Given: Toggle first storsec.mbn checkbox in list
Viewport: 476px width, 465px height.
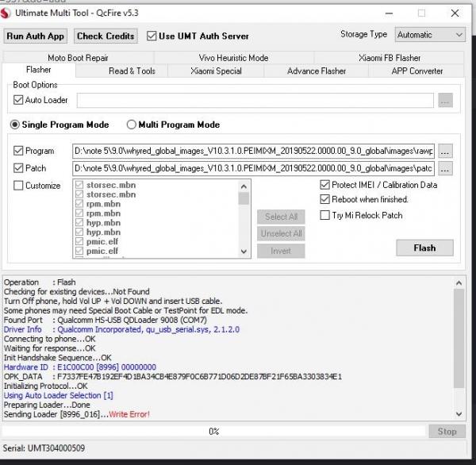Looking at the screenshot, I should tap(79, 185).
